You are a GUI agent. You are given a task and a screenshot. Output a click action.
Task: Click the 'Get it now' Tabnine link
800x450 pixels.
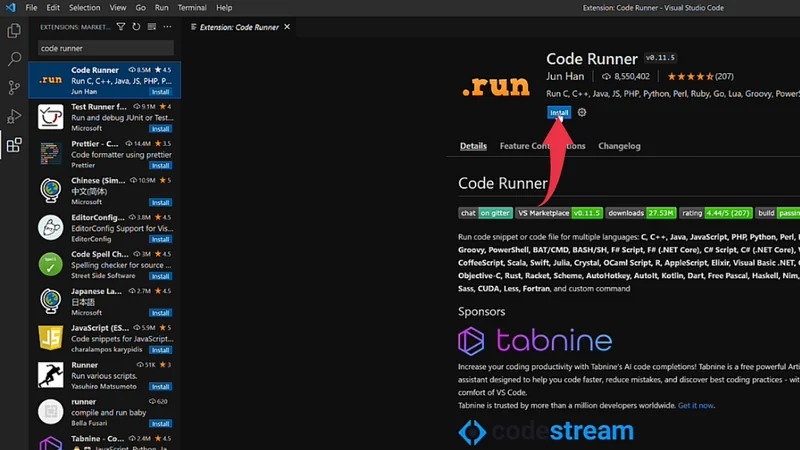(696, 405)
